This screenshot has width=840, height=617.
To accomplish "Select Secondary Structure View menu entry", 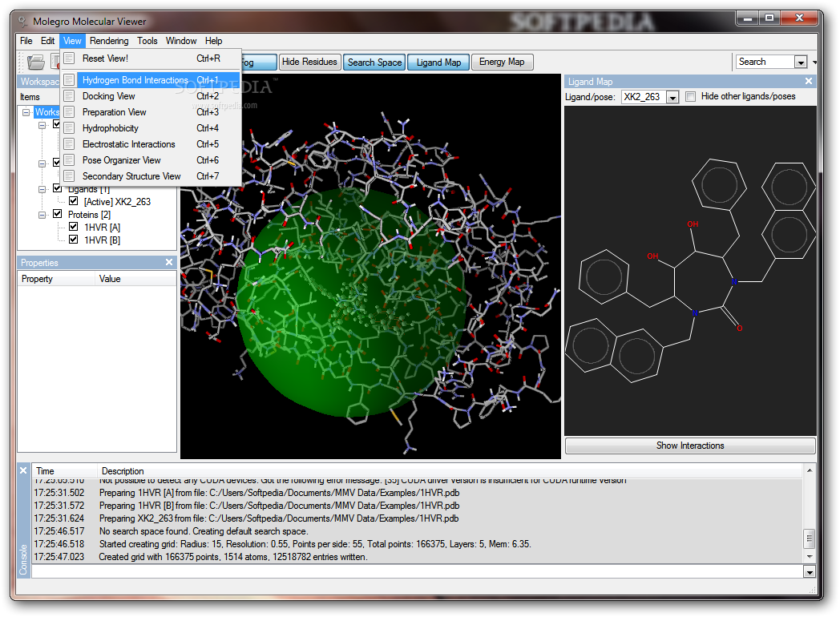I will 151,176.
